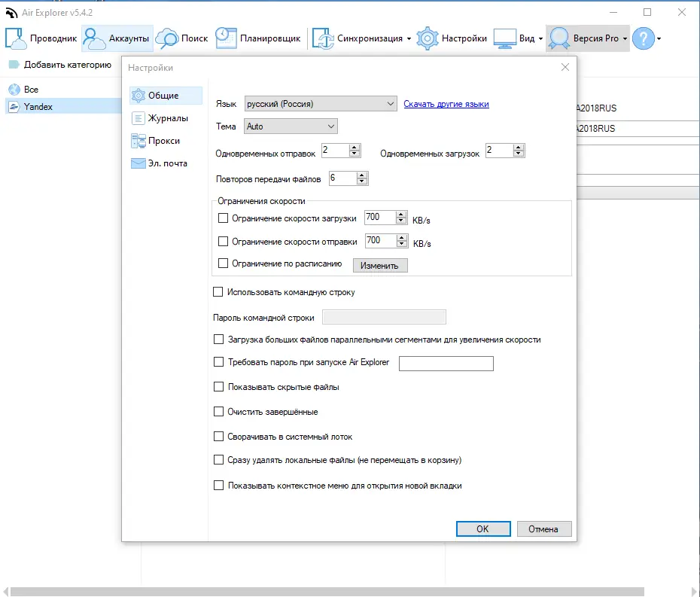Click the blue help question mark icon
Screen dimensions: 700x597
click(x=644, y=38)
